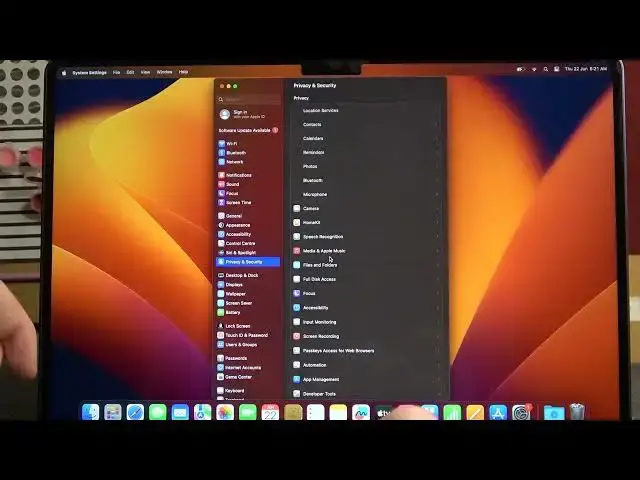Open the Speech Recognition row
640x480 pixels.
[366, 237]
